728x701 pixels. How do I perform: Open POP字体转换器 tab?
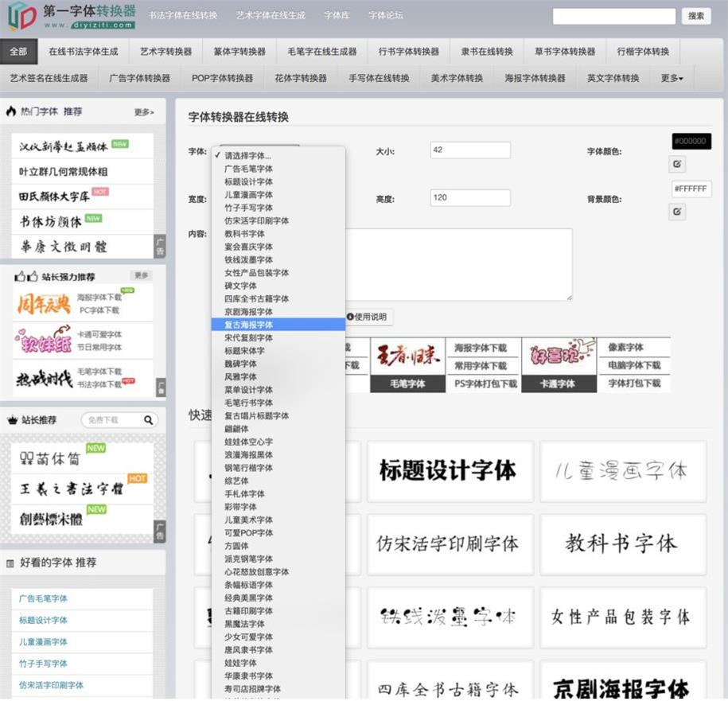point(223,78)
